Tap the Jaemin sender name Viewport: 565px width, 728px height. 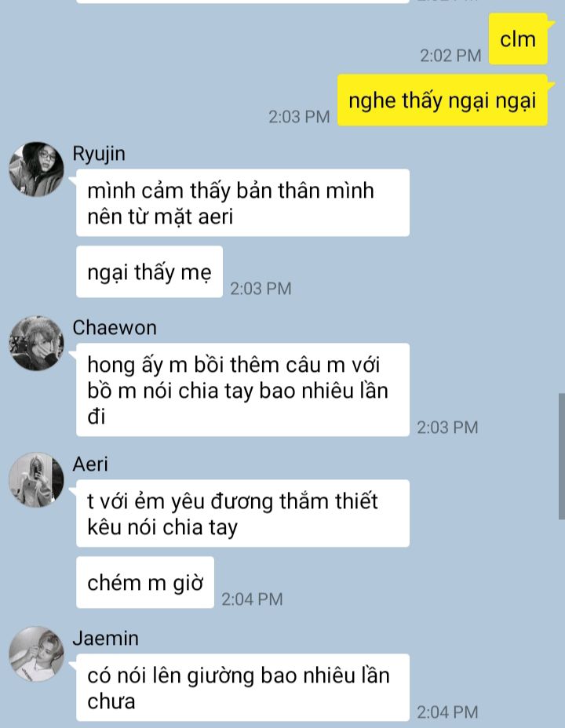(105, 639)
